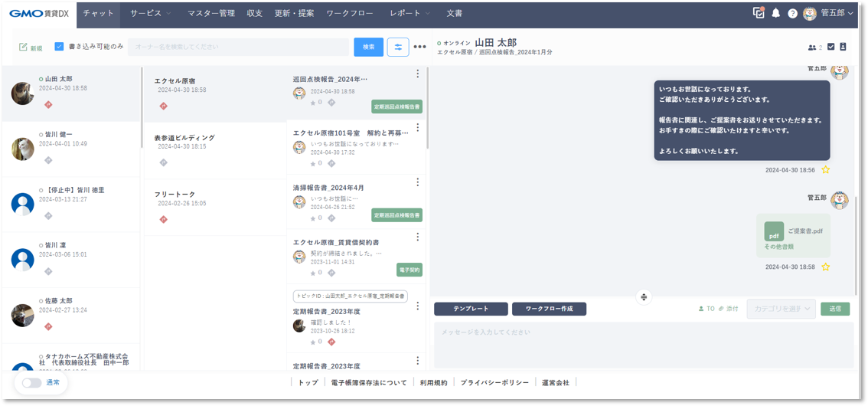Select owner 【停止中】皆川 徳里
The height and width of the screenshot is (406, 868).
coord(71,205)
